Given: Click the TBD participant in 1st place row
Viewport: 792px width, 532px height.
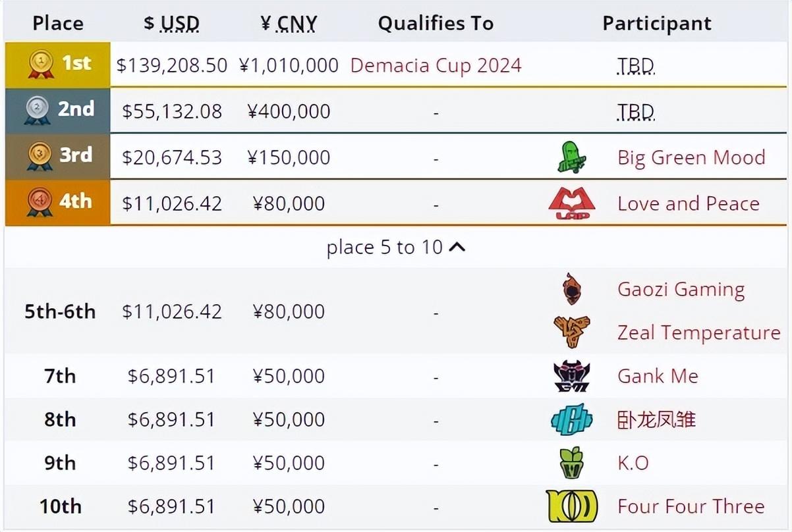Looking at the screenshot, I should (x=636, y=66).
